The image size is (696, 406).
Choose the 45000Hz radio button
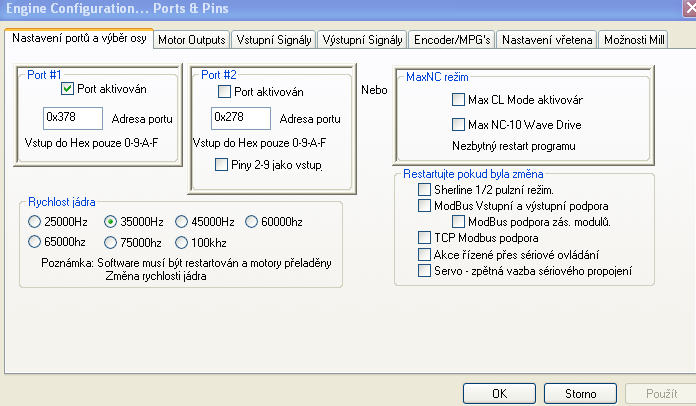(181, 221)
